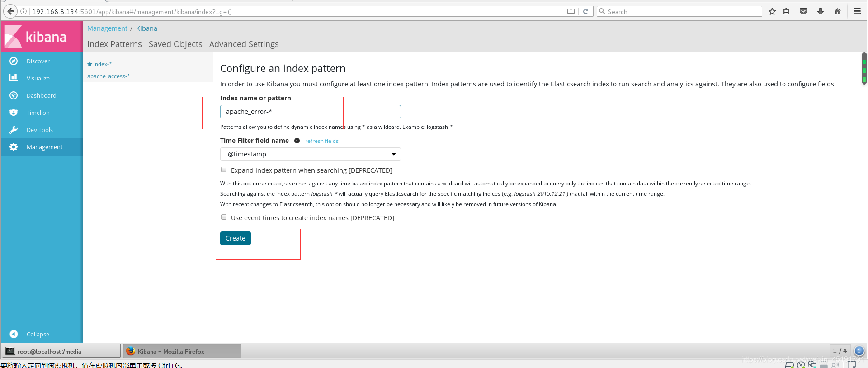Open the Dev Tools wrench icon
Screen dimensions: 868x368
tap(14, 130)
